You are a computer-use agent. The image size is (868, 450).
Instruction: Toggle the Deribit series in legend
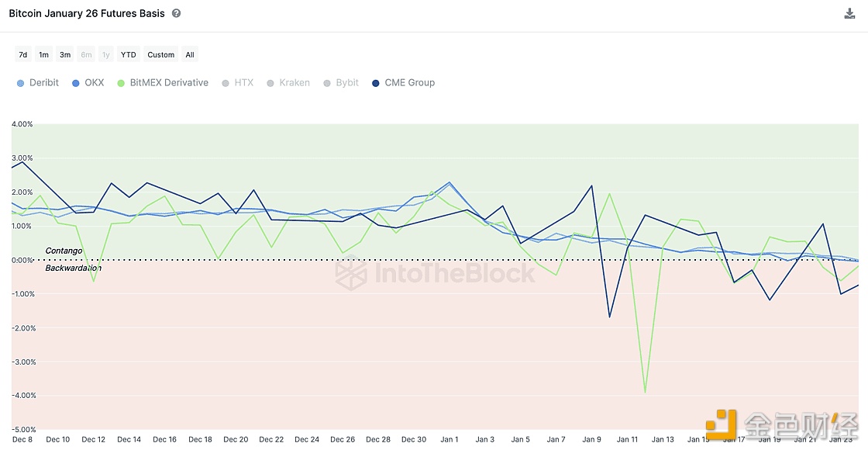(38, 83)
